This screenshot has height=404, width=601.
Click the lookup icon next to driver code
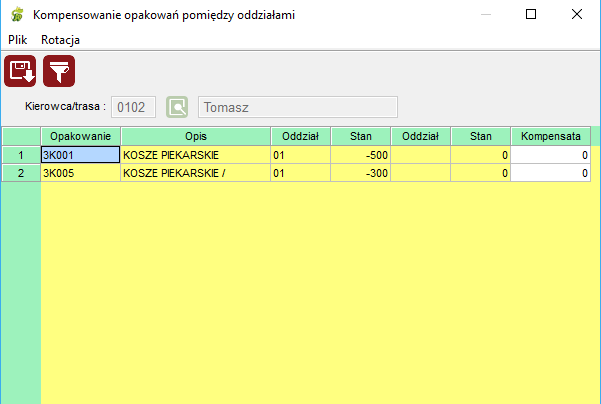177,107
